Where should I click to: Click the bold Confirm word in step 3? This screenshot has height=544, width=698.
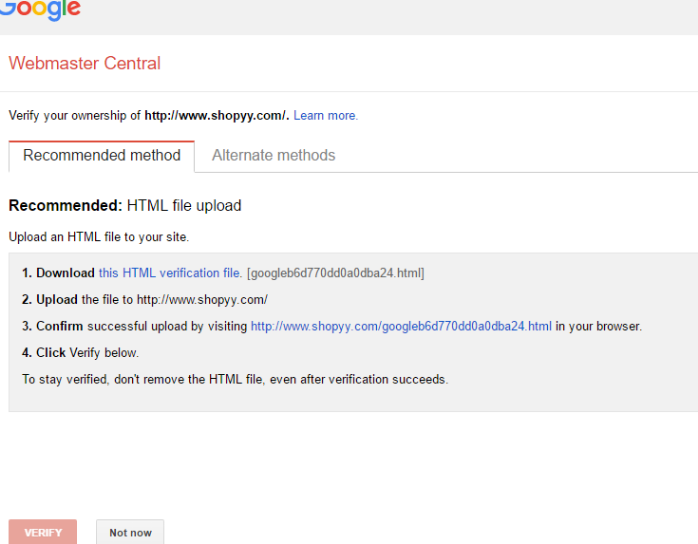click(60, 326)
